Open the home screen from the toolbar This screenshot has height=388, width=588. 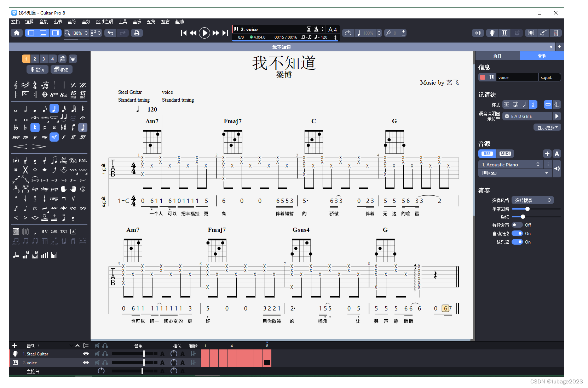point(17,33)
